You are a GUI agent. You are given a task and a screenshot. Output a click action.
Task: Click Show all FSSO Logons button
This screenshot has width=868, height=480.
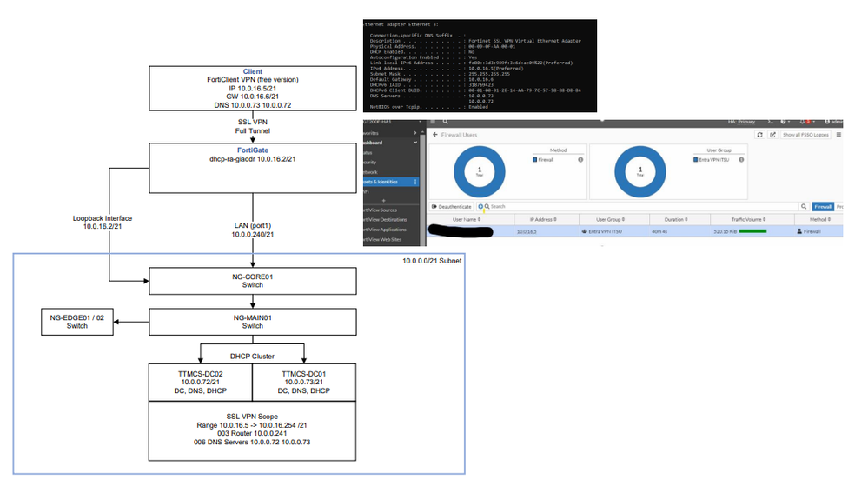point(805,135)
